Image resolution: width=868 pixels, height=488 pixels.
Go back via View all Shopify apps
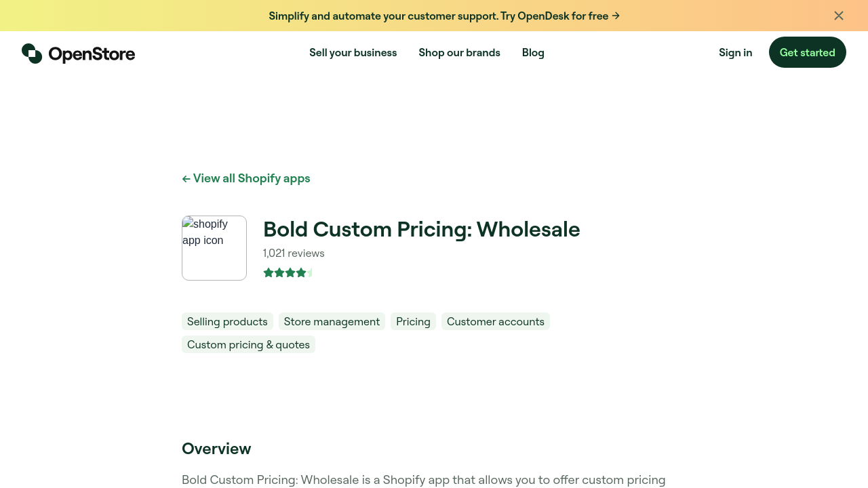tap(246, 178)
